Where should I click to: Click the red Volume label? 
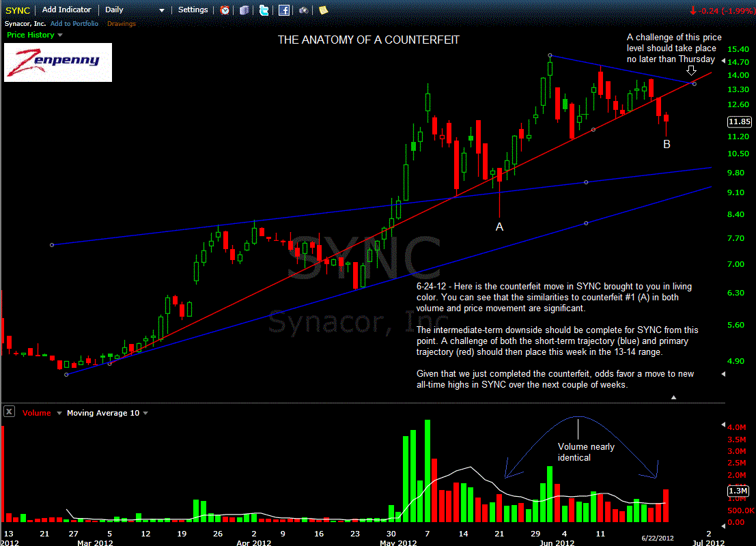37,413
